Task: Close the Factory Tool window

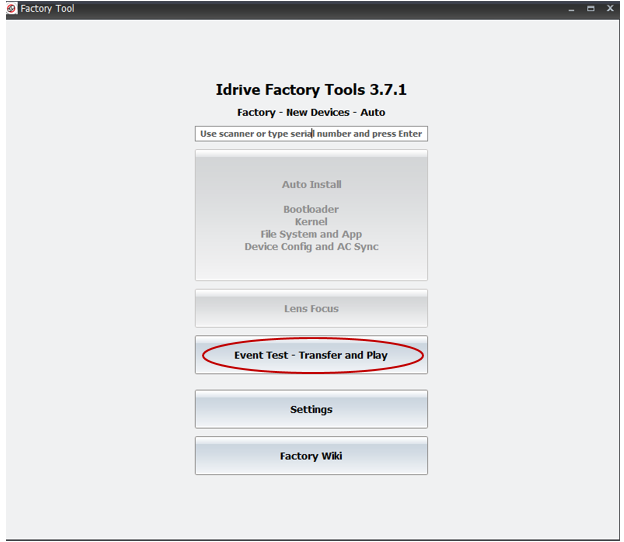Action: pos(610,8)
